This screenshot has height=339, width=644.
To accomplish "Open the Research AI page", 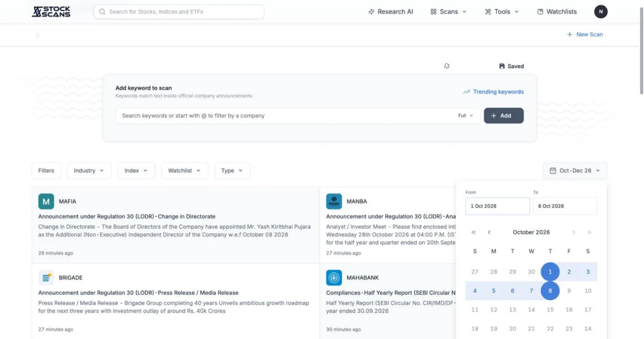I will [390, 12].
